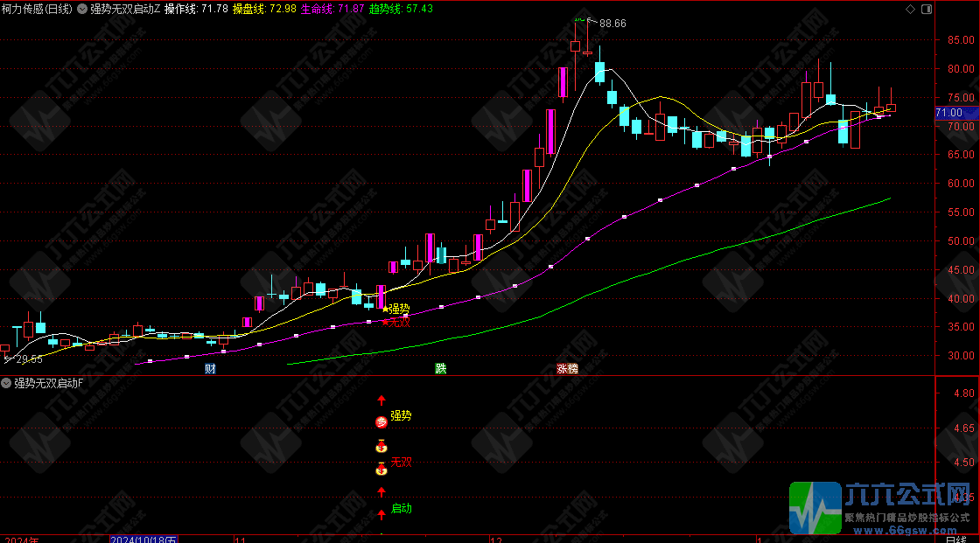This screenshot has width=980, height=543.
Task: Click the red arrow beside 启动 label
Action: [381, 513]
